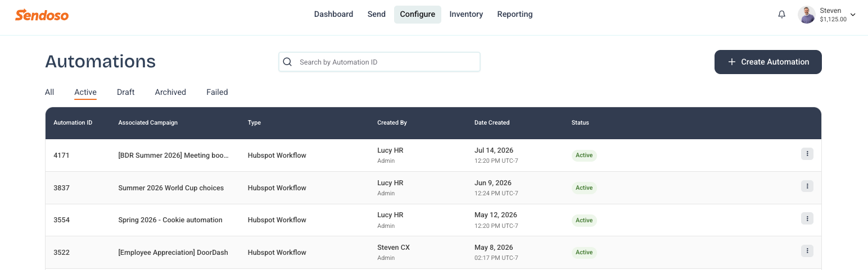Go to the Send menu

click(x=377, y=15)
